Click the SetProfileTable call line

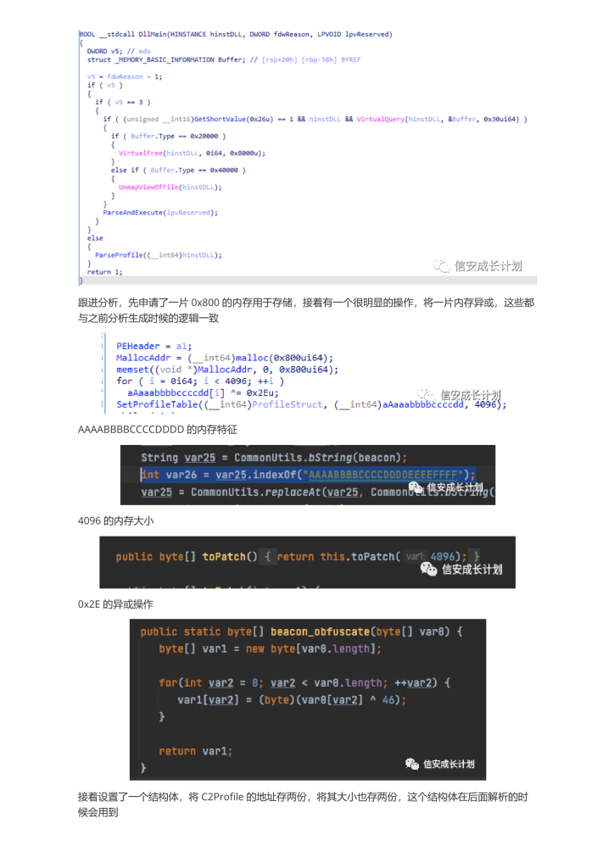pyautogui.click(x=311, y=404)
